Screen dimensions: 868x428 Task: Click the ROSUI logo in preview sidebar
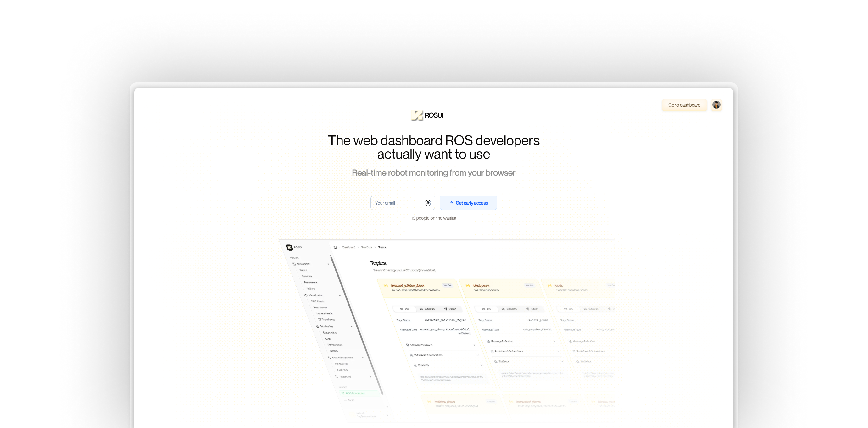[289, 247]
